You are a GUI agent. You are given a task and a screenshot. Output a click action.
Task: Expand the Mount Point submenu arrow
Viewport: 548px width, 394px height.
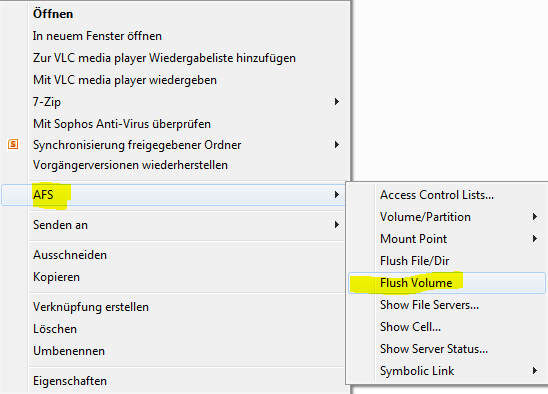point(535,238)
